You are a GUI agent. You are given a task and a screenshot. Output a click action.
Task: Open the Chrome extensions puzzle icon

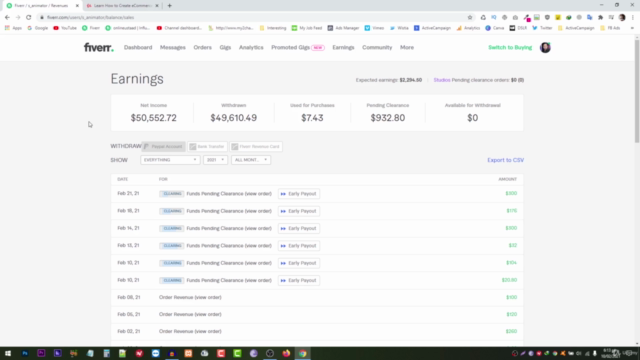(x=600, y=17)
